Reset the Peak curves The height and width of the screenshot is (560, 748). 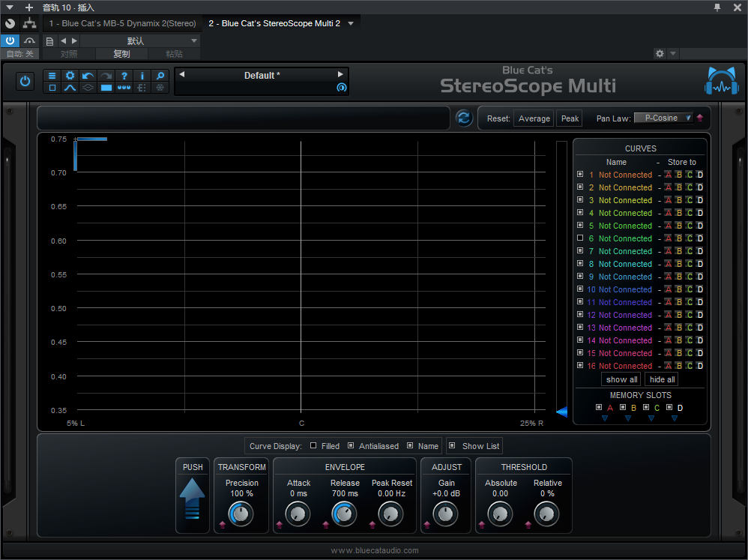(x=570, y=118)
